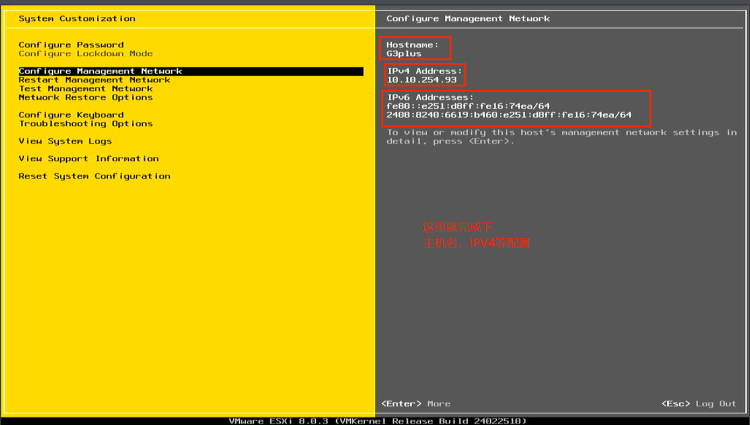
Task: Select View System Logs
Action: 65,141
